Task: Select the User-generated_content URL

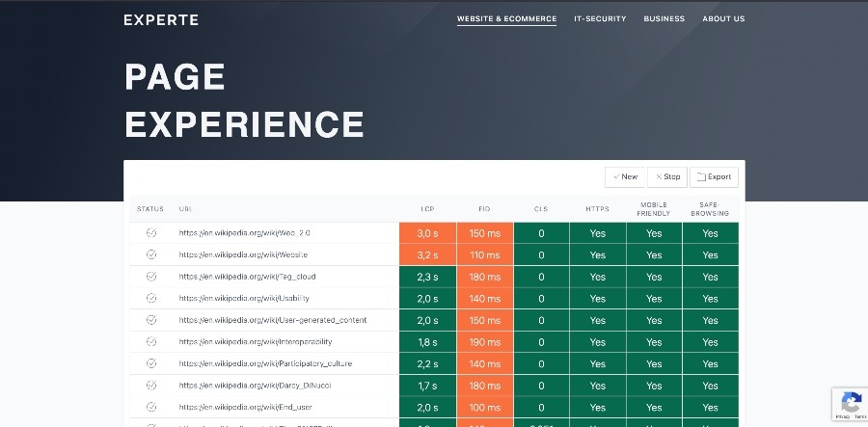Action: pyautogui.click(x=272, y=320)
